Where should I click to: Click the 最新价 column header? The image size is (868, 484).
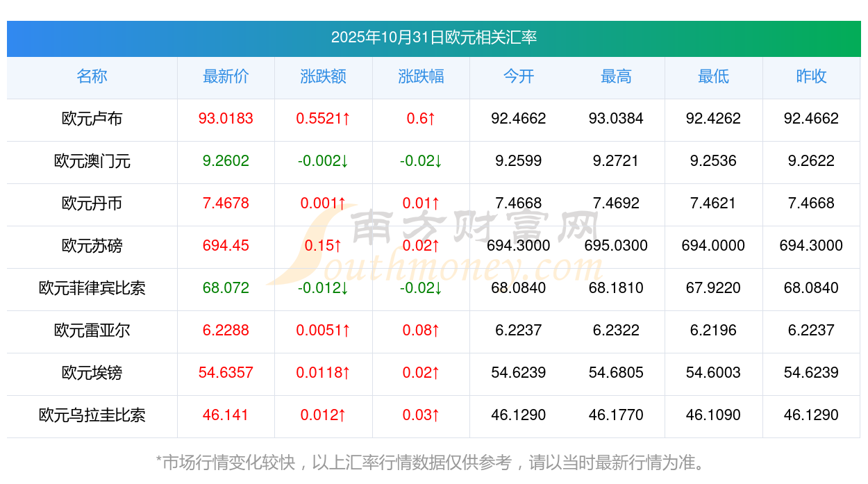tap(226, 76)
